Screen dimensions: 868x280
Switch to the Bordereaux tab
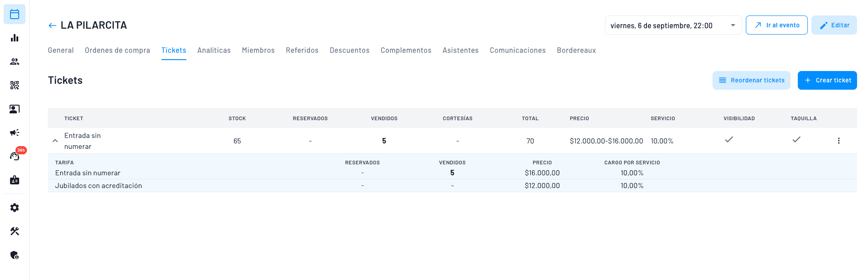click(576, 51)
